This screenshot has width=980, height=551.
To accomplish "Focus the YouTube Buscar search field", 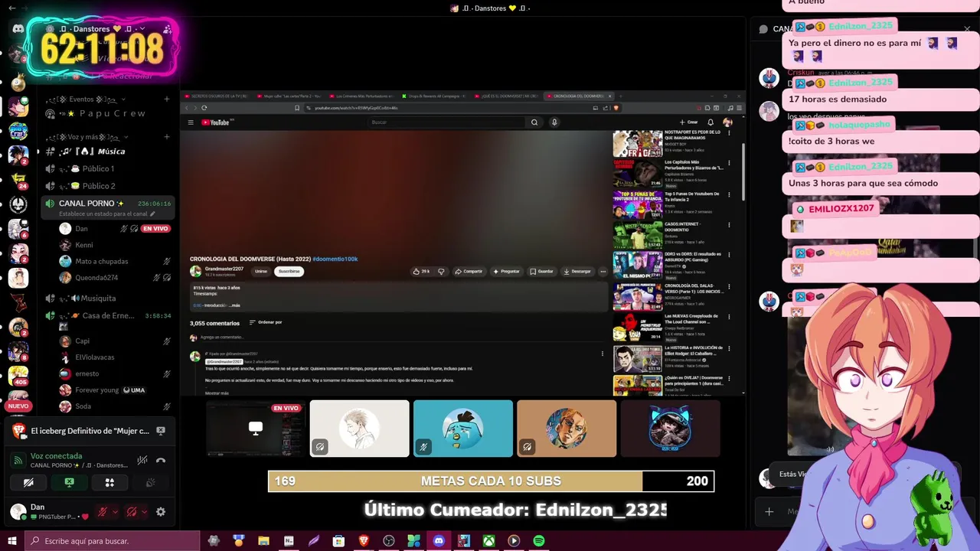I will click(448, 122).
